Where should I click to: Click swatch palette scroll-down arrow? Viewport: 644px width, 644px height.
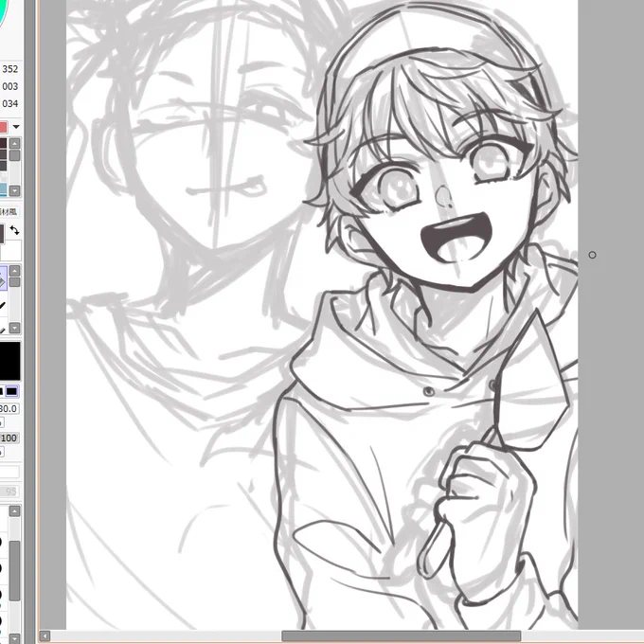(x=15, y=191)
